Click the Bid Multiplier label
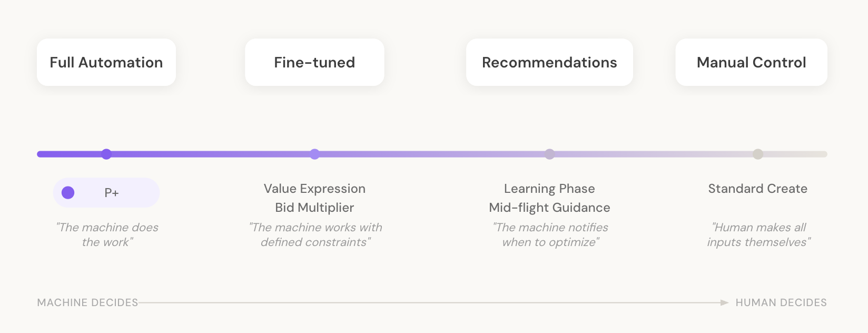The image size is (868, 333). [314, 208]
